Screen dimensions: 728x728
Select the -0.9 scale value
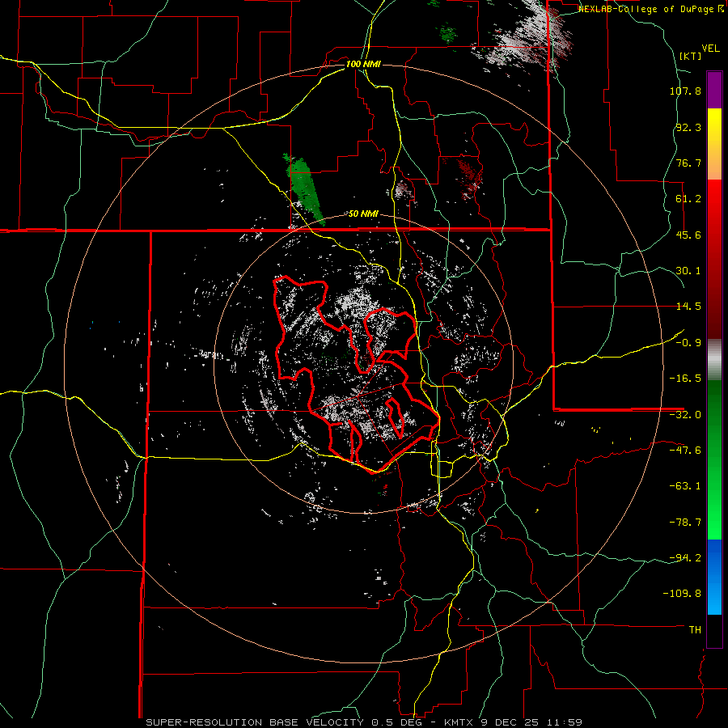coord(688,343)
